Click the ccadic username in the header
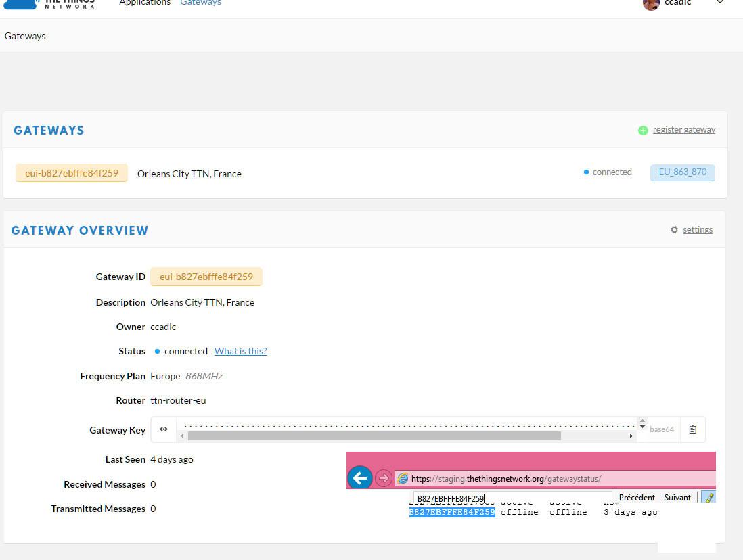The width and height of the screenshot is (743, 560). 677,3
